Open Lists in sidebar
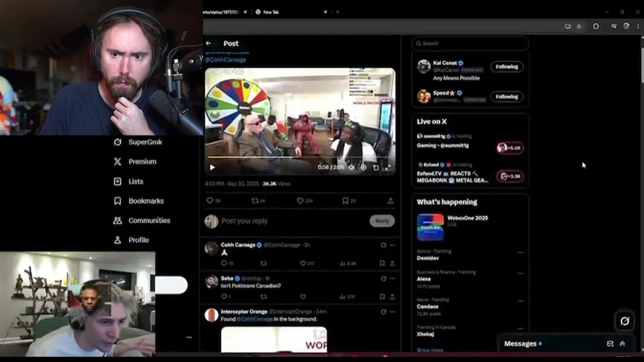Viewport: 644px width, 362px height. [128, 181]
